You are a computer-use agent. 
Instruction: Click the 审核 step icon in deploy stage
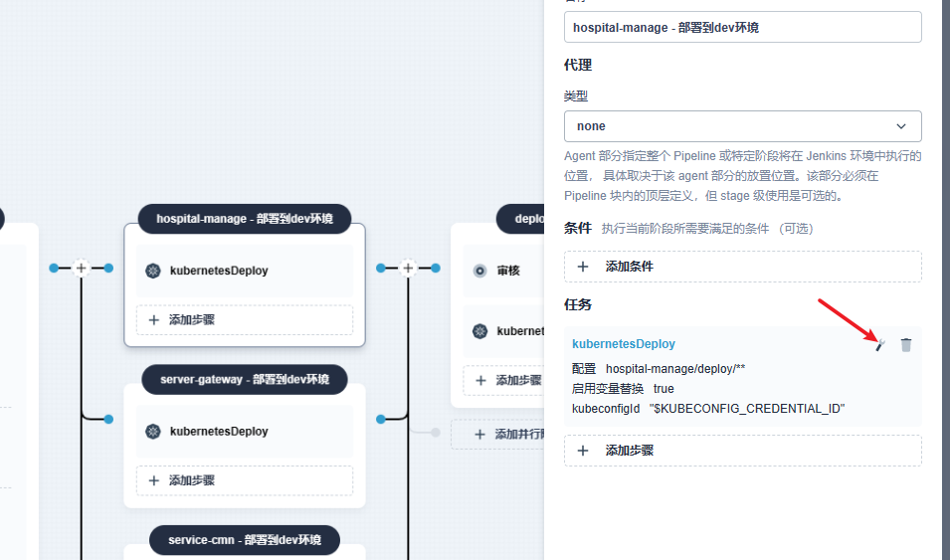[x=480, y=271]
